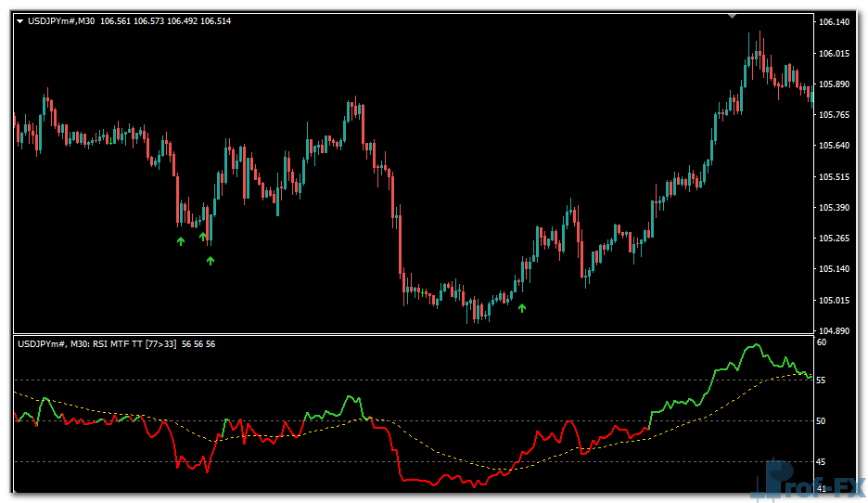Click the 55 level on RSI scale
This screenshot has width=868, height=503.
[x=821, y=381]
